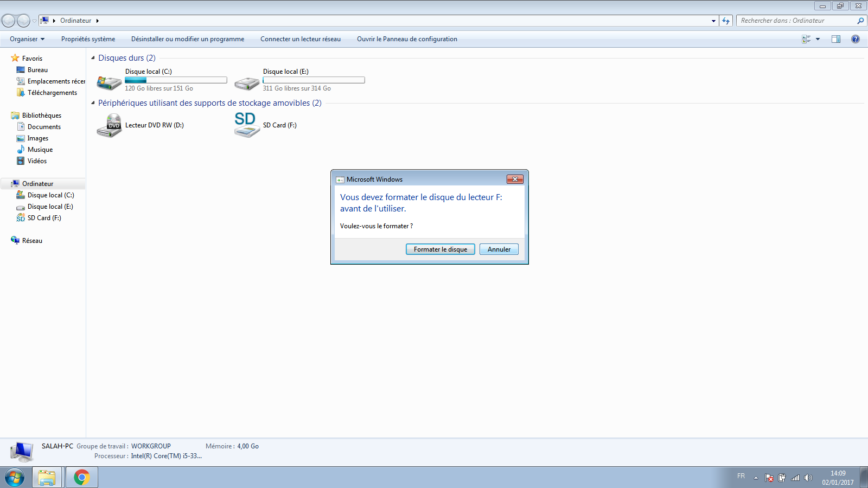Click the E: drive capacity bar
This screenshot has width=868, height=488.
[314, 80]
